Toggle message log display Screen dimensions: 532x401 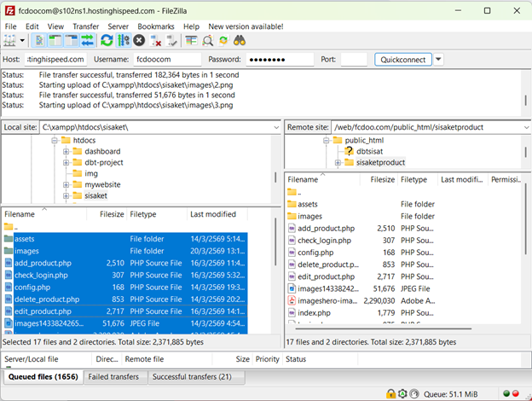point(40,40)
